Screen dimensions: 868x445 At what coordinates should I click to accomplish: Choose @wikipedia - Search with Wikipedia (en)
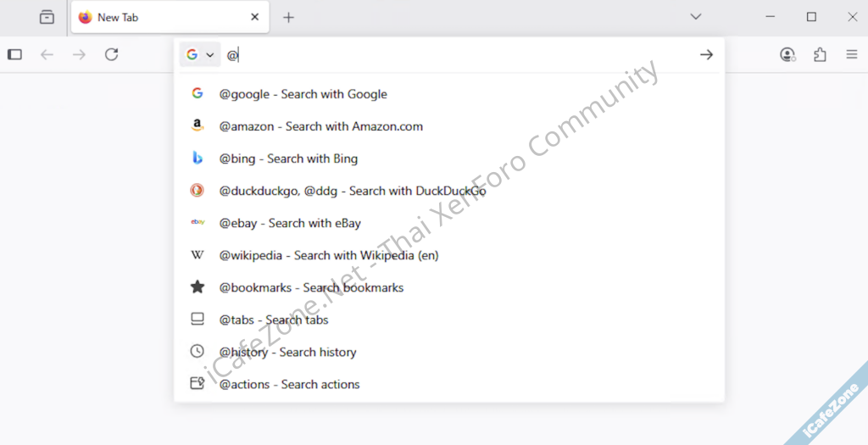point(449,255)
